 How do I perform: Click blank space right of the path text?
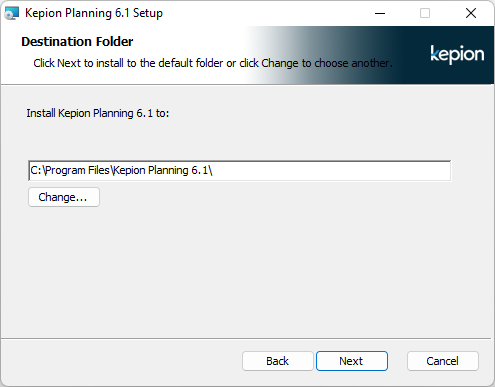[330, 171]
